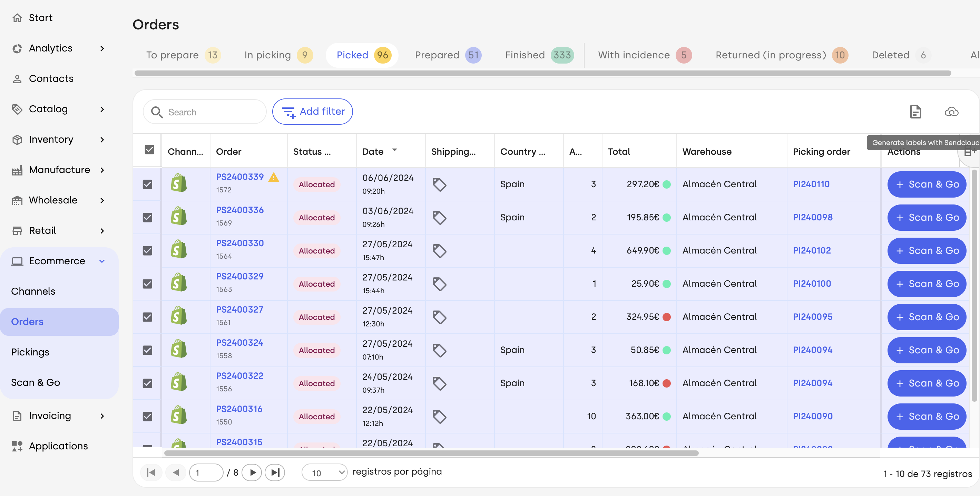Click the Retail shop icon

click(x=17, y=231)
